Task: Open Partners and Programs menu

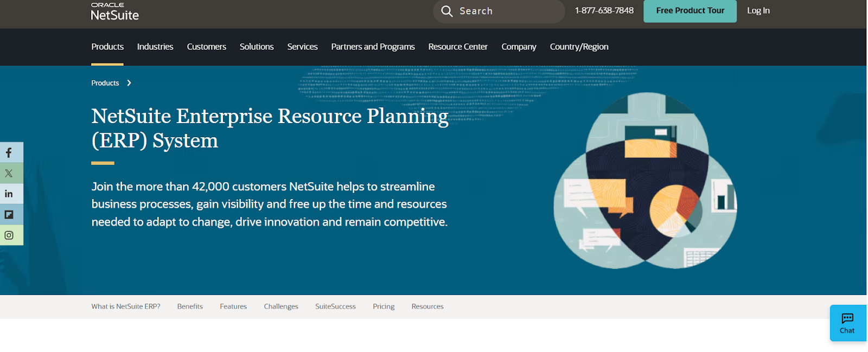Action: [373, 47]
